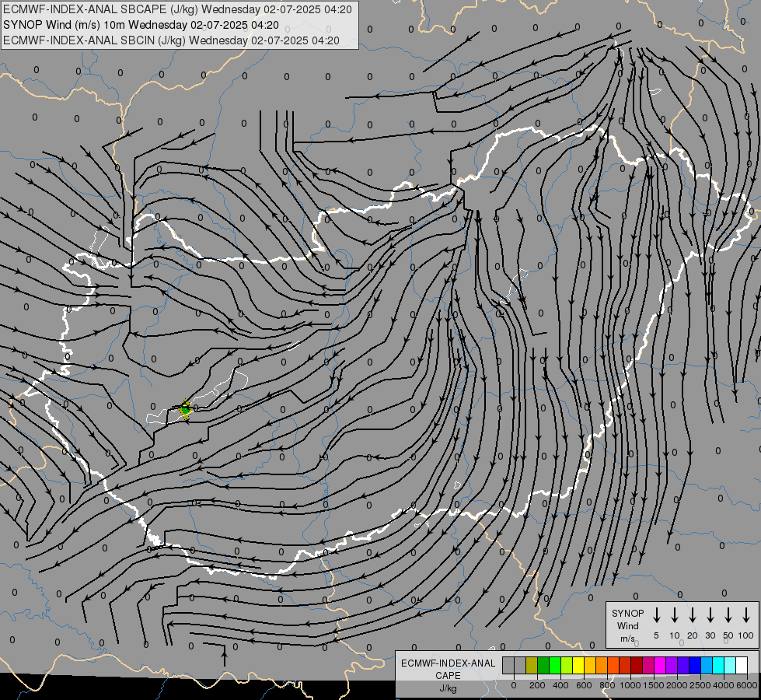
Task: Click the 30 value in SYNOP Wind legend
Action: pos(710,635)
